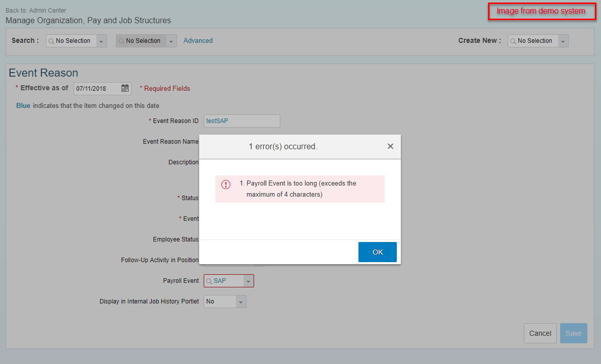This screenshot has width=601, height=364.
Task: Click the Create New No Selection field
Action: click(537, 41)
